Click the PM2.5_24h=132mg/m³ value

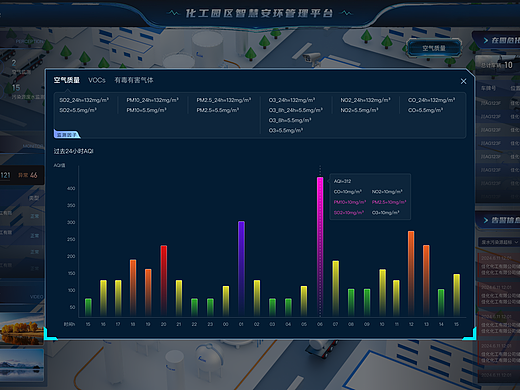(x=224, y=100)
